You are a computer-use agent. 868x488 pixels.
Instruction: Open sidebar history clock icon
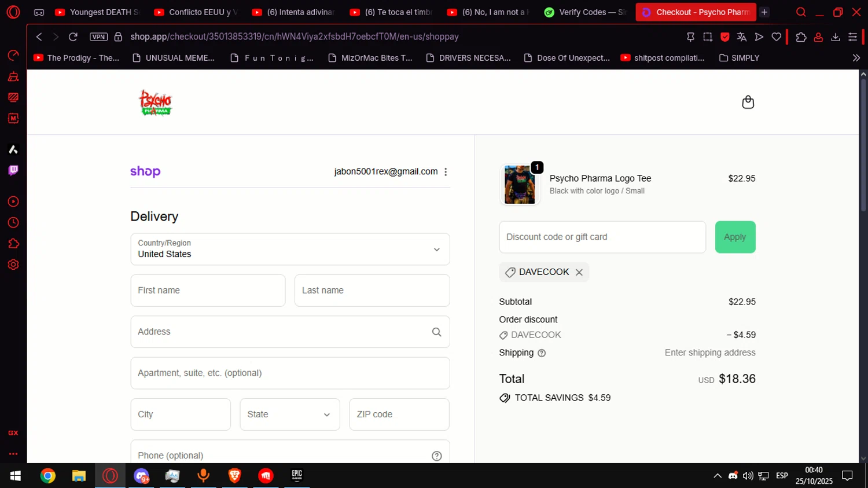pyautogui.click(x=13, y=223)
